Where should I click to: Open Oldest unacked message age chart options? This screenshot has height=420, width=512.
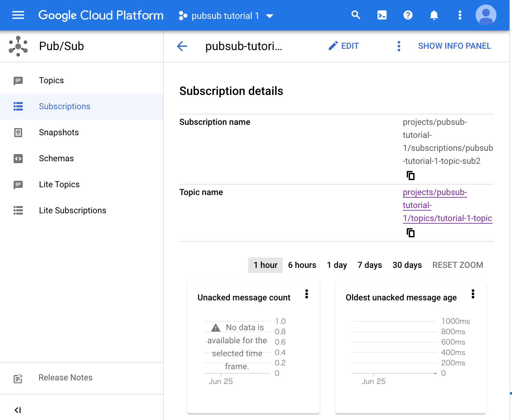pyautogui.click(x=473, y=294)
